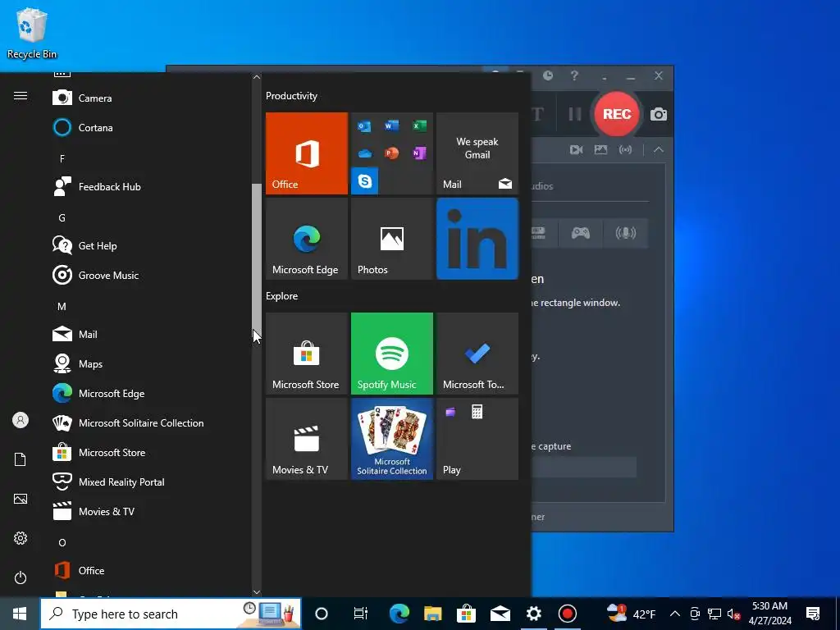Open the Skype icon in the Office apps tile
The width and height of the screenshot is (840, 630).
click(x=365, y=181)
